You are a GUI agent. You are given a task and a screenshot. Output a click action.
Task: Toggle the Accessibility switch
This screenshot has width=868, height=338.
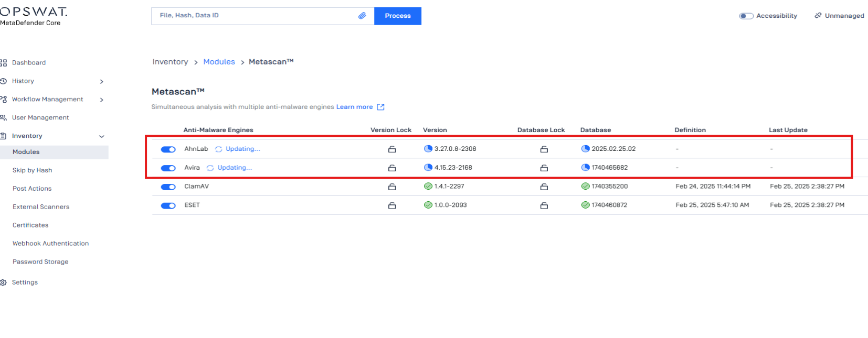pos(746,16)
